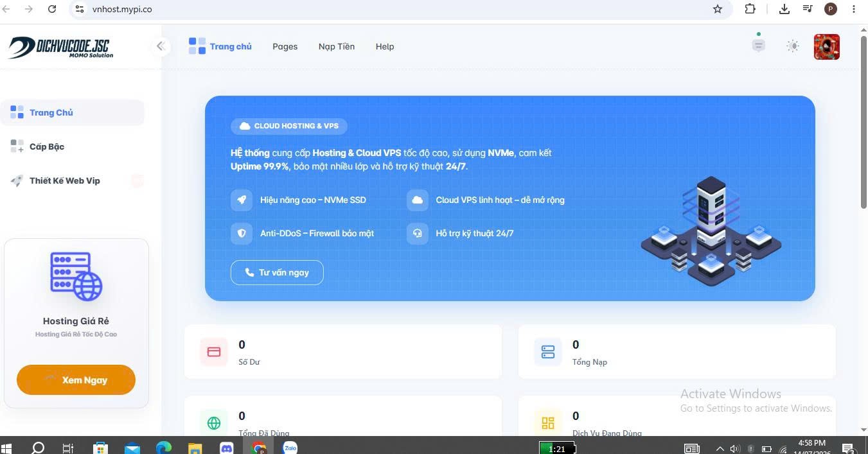This screenshot has height=454, width=868.
Task: Open the browser downloads icon
Action: 784,9
